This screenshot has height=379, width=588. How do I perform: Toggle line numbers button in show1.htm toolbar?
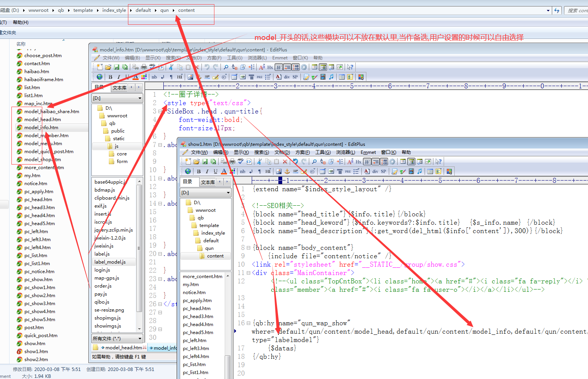(384, 162)
